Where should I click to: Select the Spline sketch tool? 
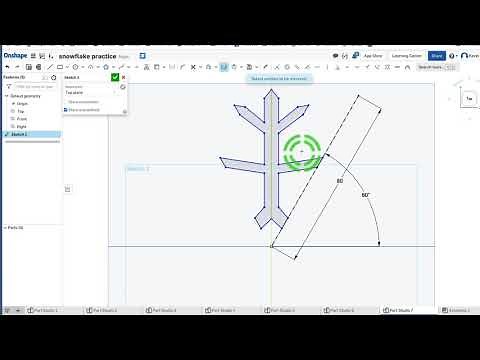pos(121,67)
